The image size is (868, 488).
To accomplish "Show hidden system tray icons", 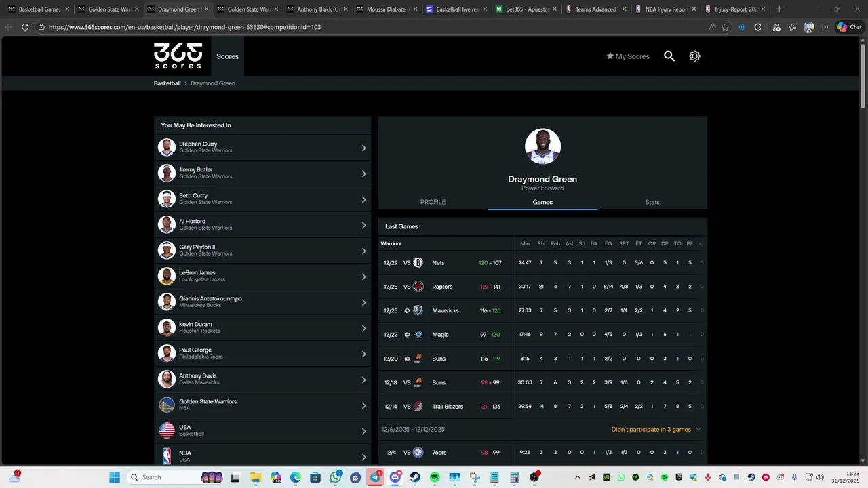I will [x=578, y=477].
